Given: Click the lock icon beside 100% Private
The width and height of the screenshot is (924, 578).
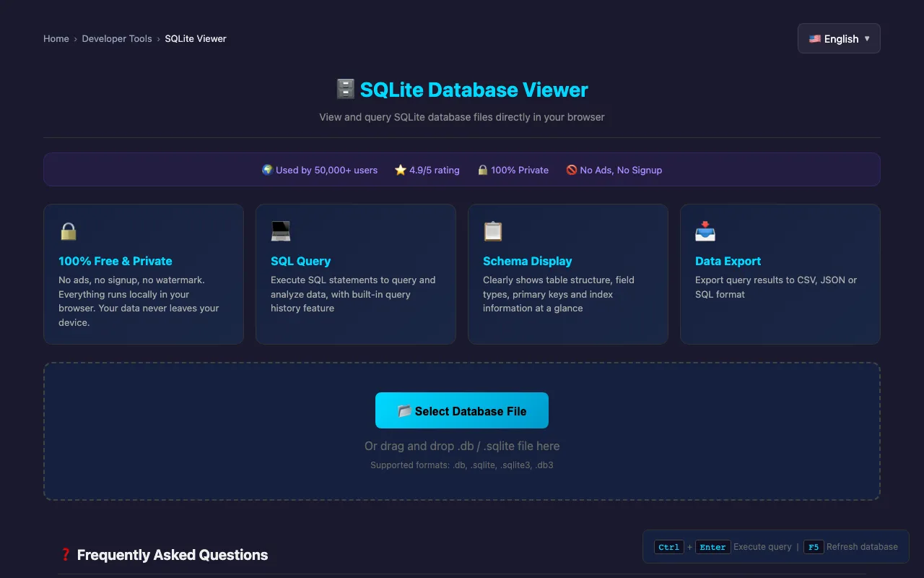Looking at the screenshot, I should tap(483, 171).
